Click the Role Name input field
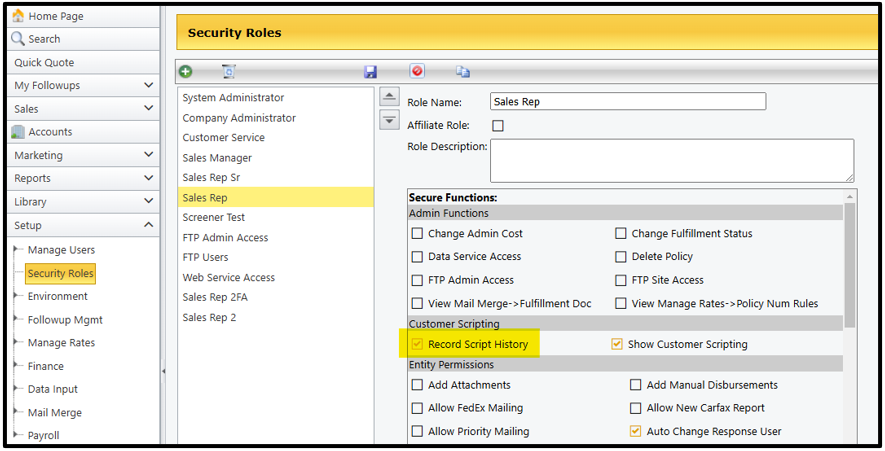This screenshot has width=885, height=451. (x=628, y=102)
